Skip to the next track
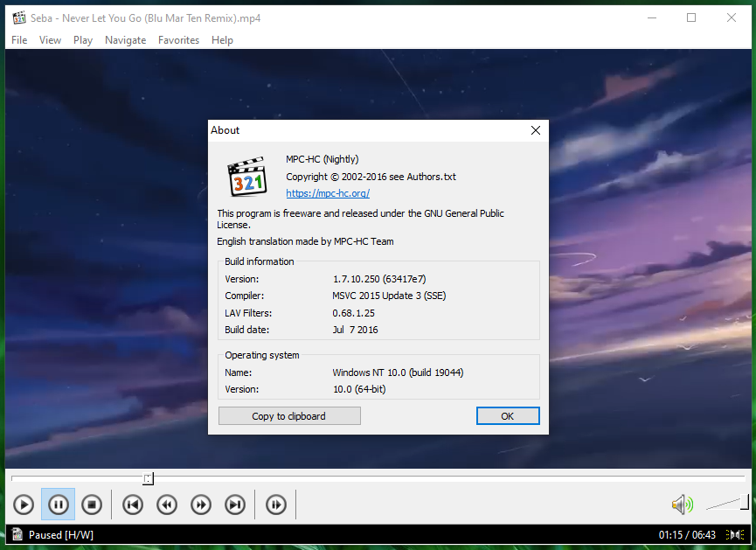Screen dimensions: 756x550 pos(235,505)
